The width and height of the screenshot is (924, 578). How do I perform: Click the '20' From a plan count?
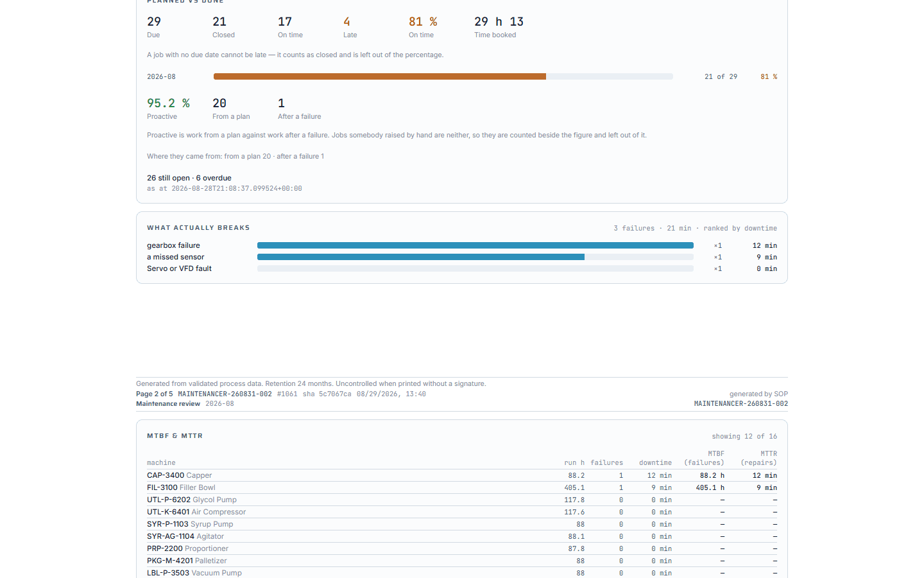coord(219,103)
